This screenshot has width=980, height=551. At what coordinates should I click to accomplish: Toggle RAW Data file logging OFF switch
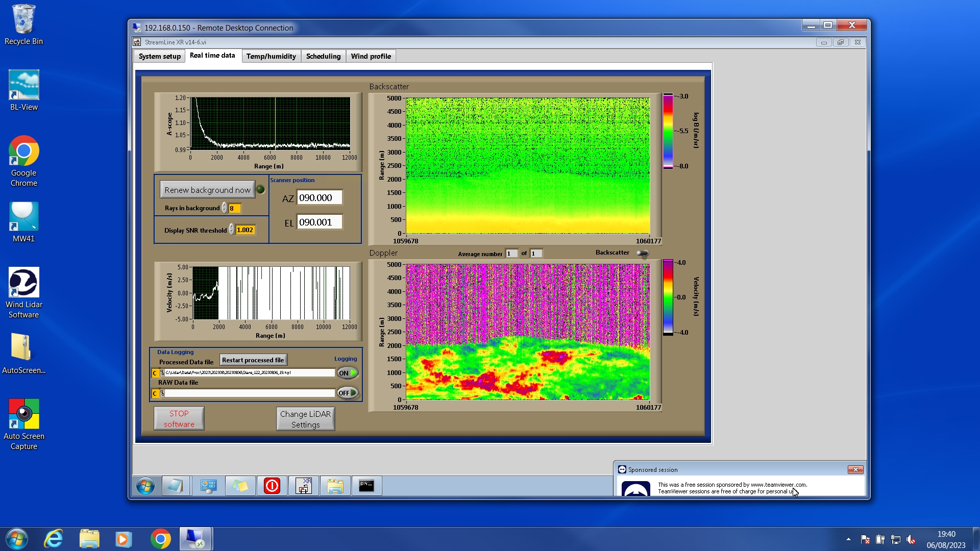tap(347, 393)
